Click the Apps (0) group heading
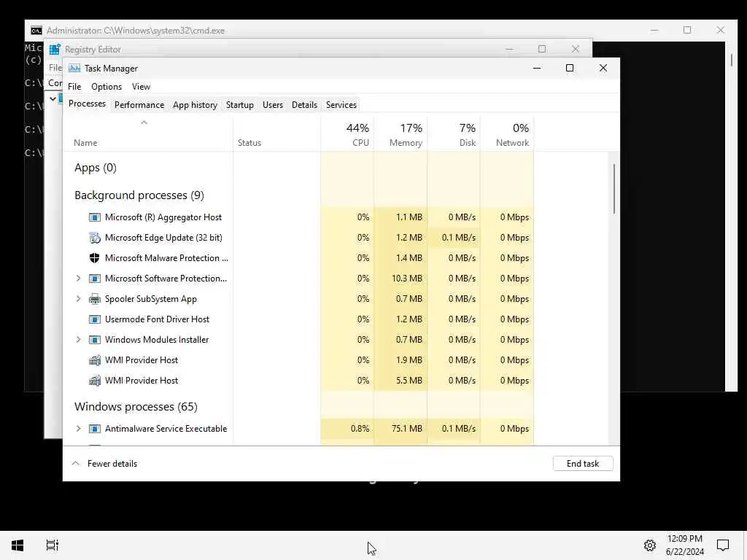Image resolution: width=747 pixels, height=560 pixels. 96,168
